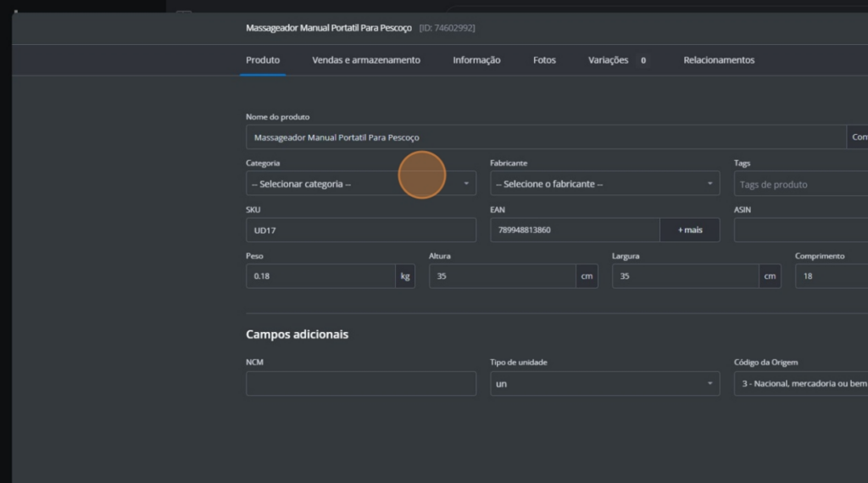Select the Peso weight input
Viewport: 868px width, 483px height.
coord(320,276)
